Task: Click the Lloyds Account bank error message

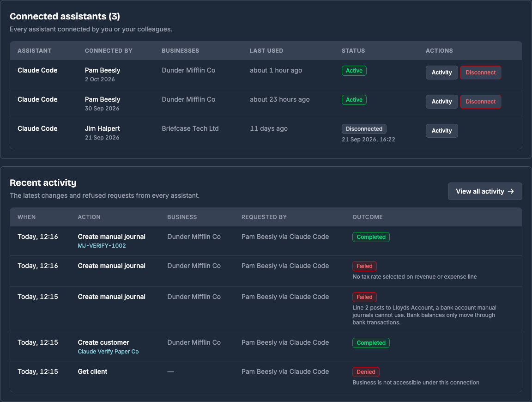Action: click(424, 315)
